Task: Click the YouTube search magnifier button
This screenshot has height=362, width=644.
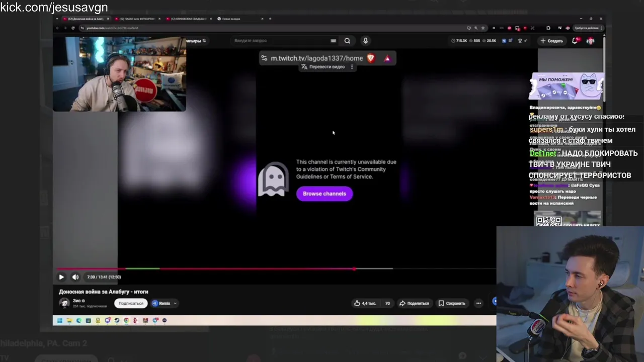Action: point(347,41)
